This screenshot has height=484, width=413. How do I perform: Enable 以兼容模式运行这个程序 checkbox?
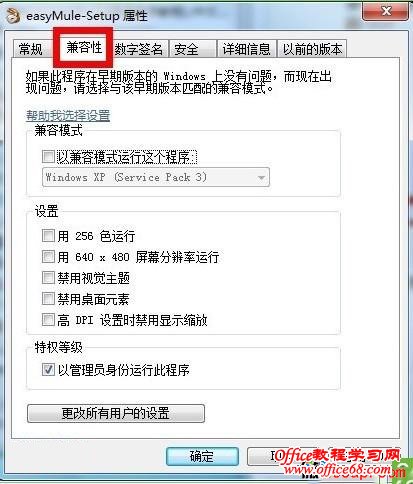tap(48, 157)
